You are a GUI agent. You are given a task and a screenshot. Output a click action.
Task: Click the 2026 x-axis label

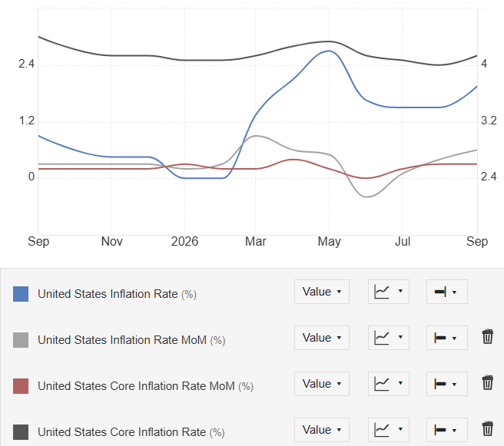click(x=184, y=242)
